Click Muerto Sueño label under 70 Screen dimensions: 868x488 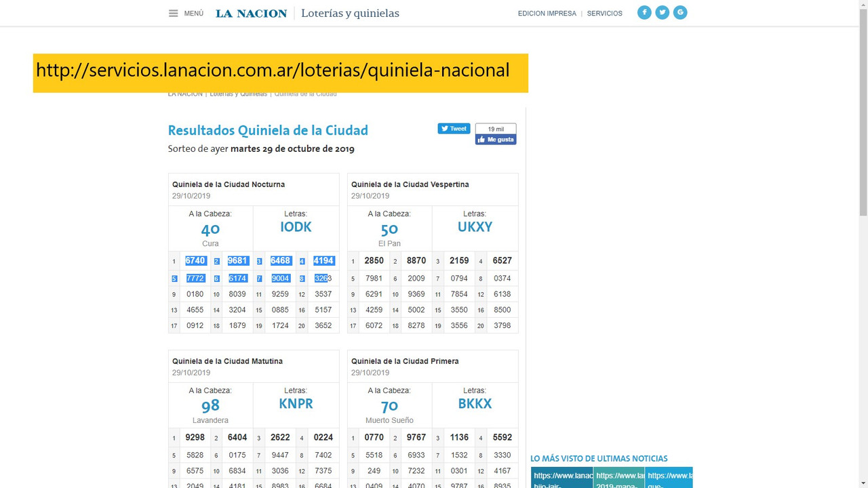click(389, 420)
